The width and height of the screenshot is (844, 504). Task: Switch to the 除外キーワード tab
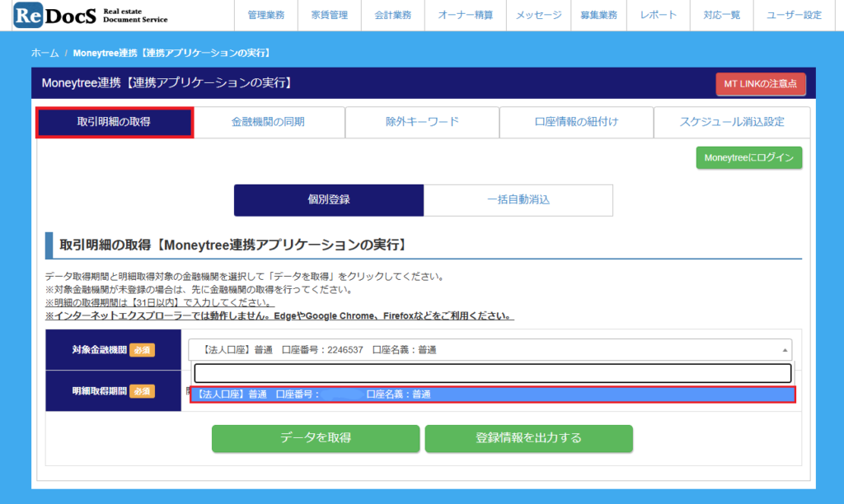pos(423,122)
